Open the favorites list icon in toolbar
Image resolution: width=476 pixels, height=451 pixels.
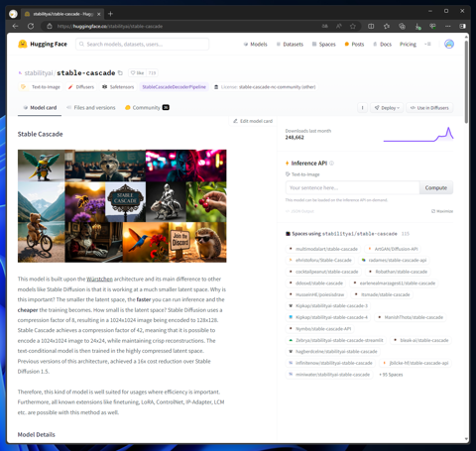tap(387, 26)
